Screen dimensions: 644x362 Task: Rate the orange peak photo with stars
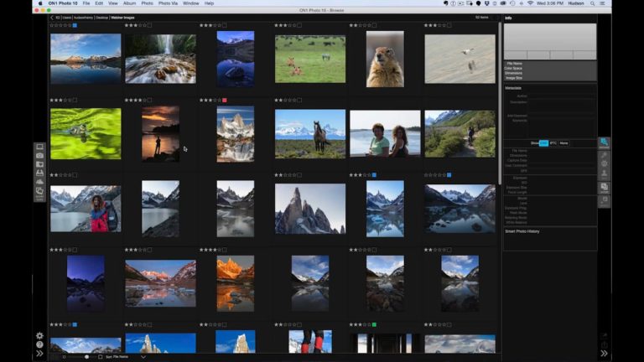[x=210, y=250]
